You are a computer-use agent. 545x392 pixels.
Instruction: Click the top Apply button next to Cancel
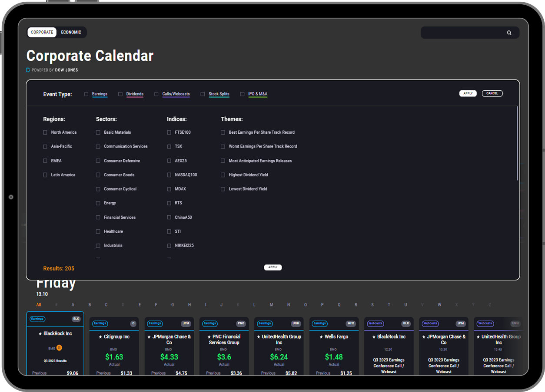[468, 93]
